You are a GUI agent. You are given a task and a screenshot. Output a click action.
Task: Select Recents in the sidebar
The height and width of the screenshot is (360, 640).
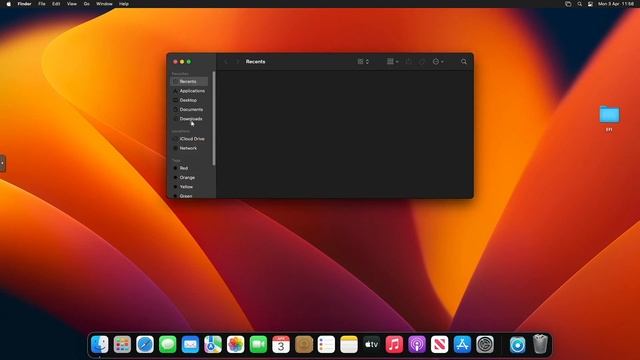189,81
